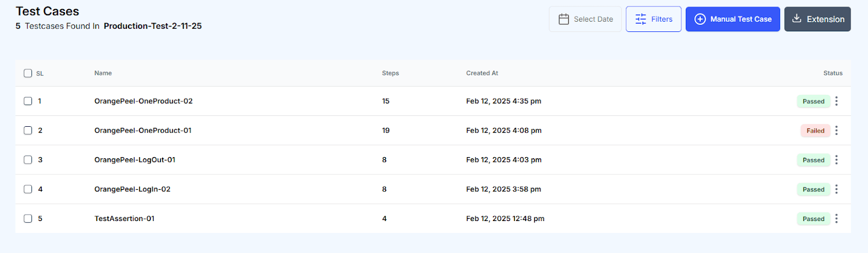Click the download icon on Extension button
Screen dimensions: 868x253
796,18
